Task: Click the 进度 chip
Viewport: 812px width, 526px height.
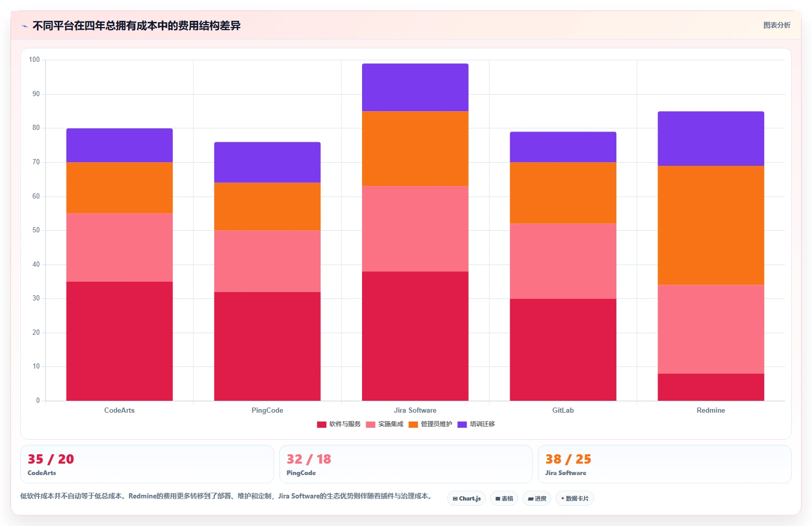Action: [x=537, y=498]
